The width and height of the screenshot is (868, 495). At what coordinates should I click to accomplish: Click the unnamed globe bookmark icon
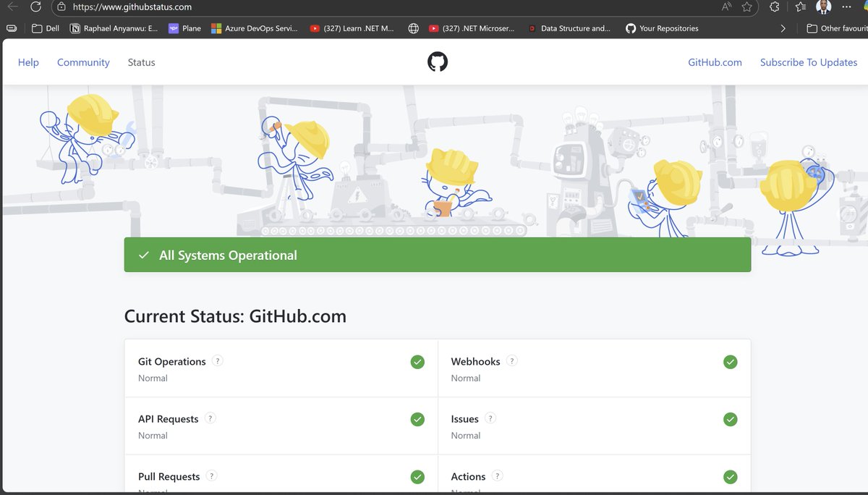[413, 28]
